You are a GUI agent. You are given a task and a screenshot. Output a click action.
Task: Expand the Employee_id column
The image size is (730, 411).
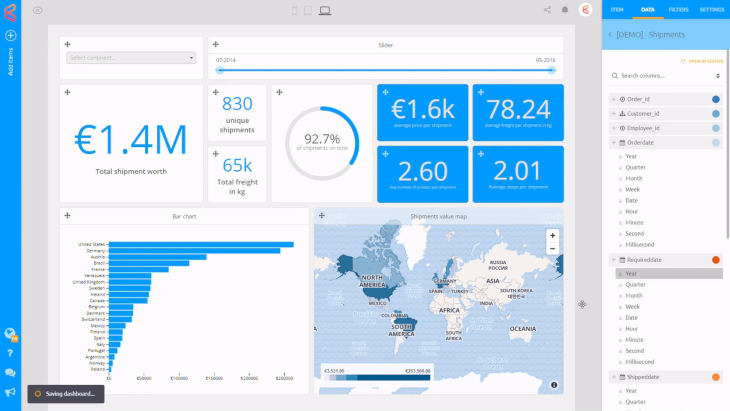click(x=614, y=128)
